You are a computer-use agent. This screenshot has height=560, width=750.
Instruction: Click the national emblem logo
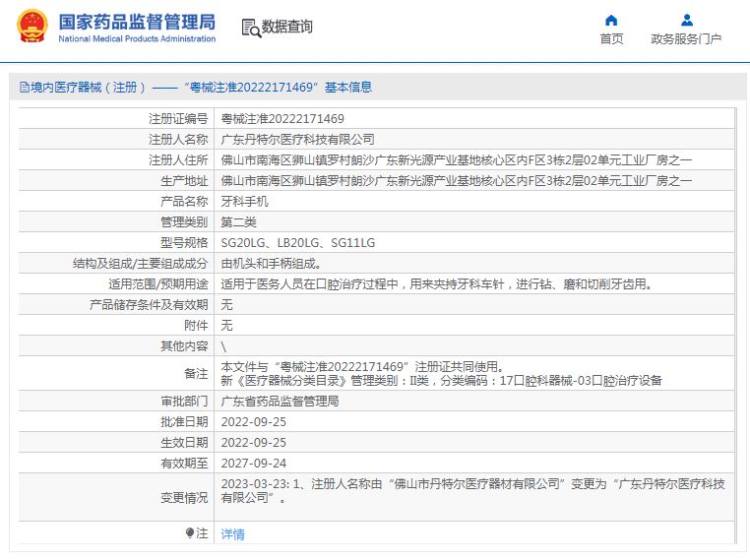pyautogui.click(x=32, y=27)
